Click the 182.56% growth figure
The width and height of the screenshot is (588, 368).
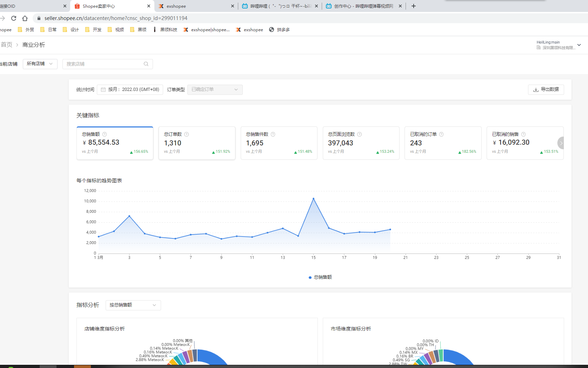tap(469, 152)
